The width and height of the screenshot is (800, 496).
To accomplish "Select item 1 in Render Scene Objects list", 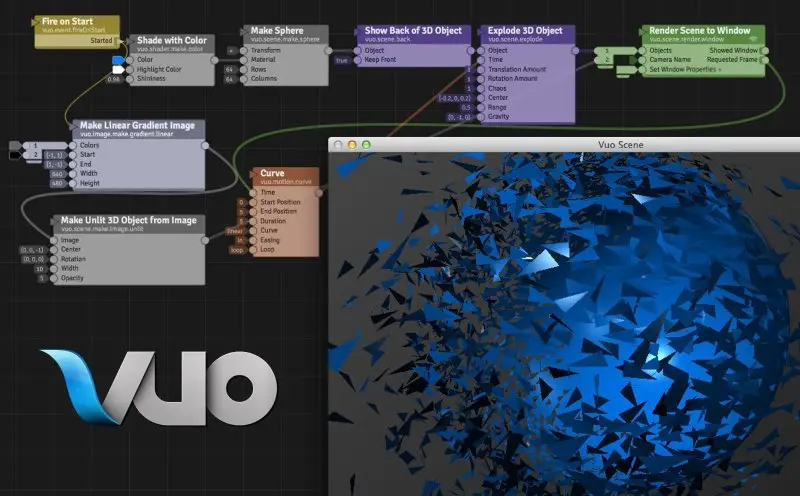I will (x=614, y=51).
